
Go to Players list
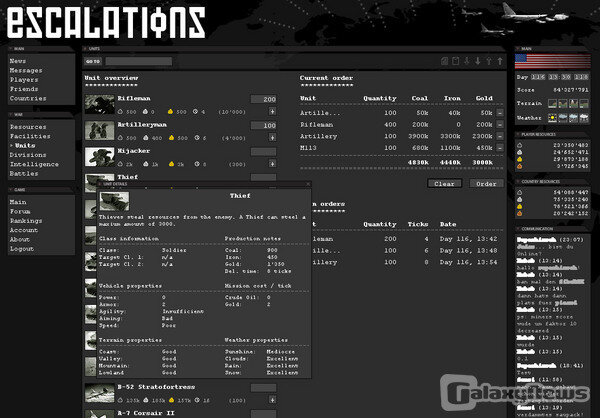point(24,80)
